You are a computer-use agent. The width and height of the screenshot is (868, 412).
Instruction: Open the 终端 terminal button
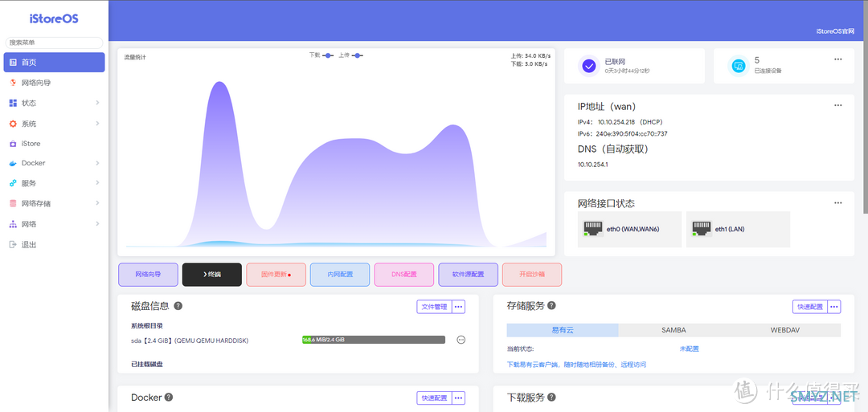click(x=212, y=275)
